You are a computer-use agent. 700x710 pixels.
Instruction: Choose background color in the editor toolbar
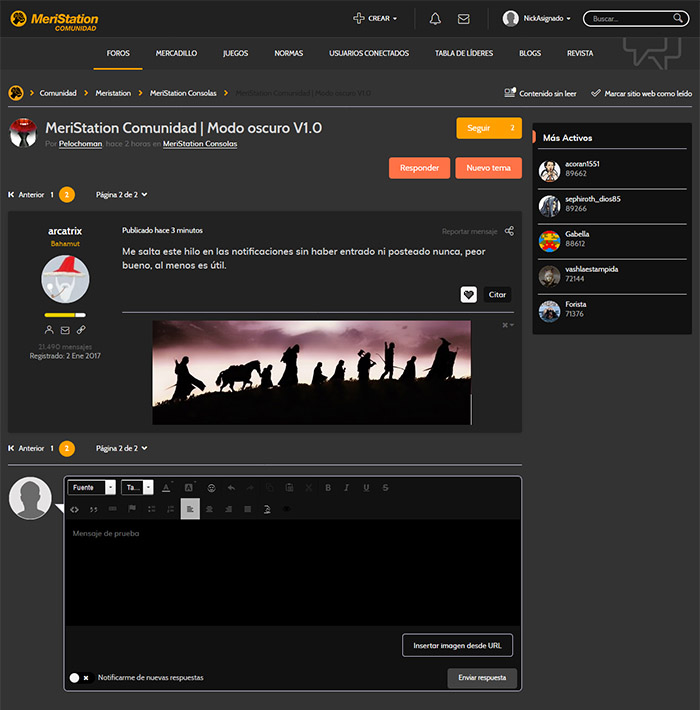[189, 488]
